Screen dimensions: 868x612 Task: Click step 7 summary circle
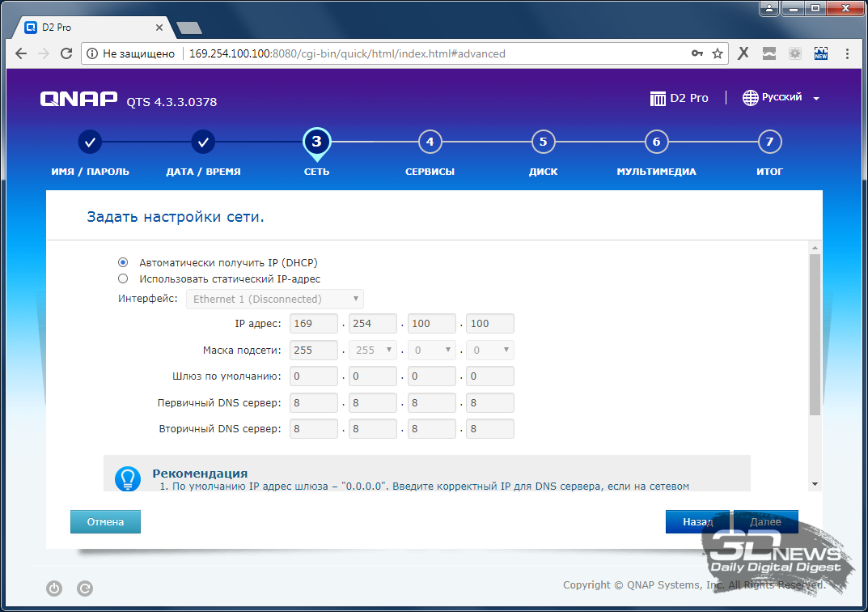[x=769, y=142]
